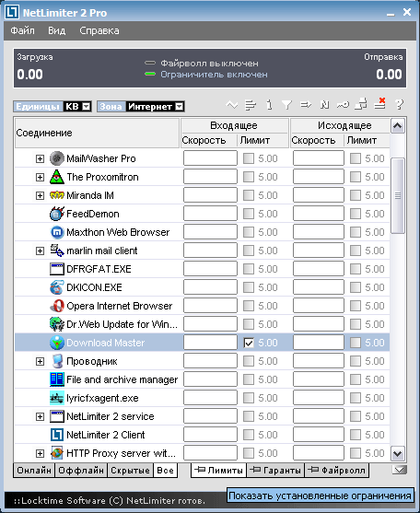Viewport: 420px width, 513px height.
Task: Click the red X remove toolbar icon
Action: click(380, 104)
